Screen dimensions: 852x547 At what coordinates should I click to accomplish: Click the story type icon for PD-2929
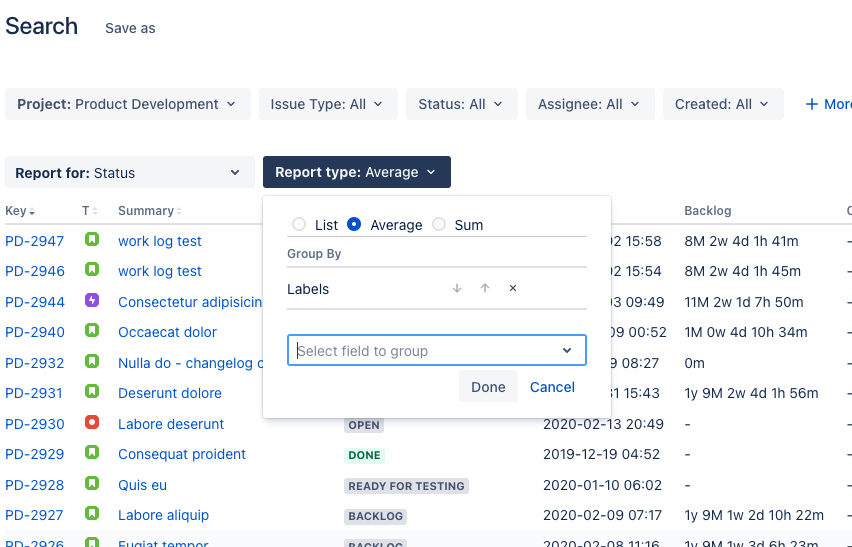tap(92, 452)
